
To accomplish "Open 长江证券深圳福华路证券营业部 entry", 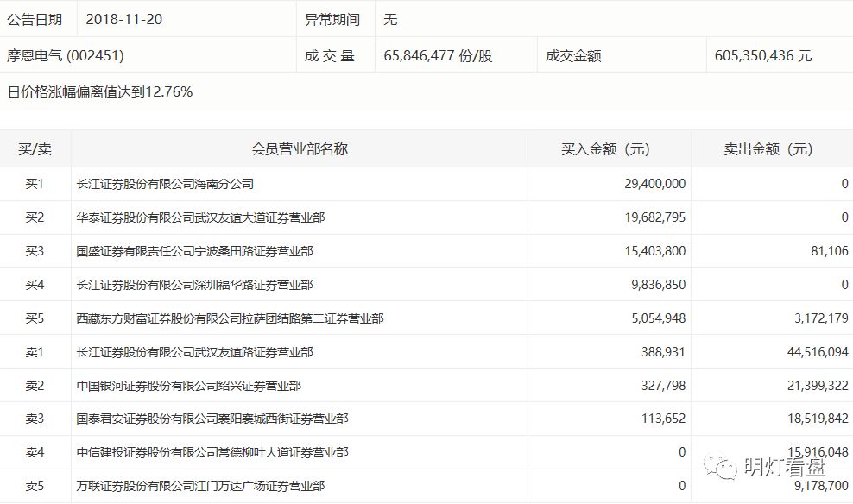I will click(195, 286).
